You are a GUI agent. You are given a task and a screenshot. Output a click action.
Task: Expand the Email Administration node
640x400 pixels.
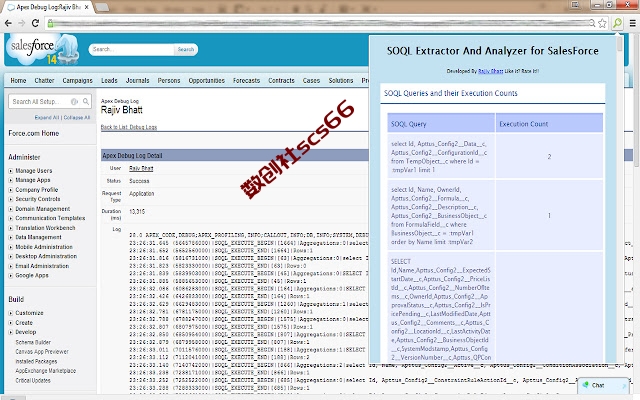(11, 266)
